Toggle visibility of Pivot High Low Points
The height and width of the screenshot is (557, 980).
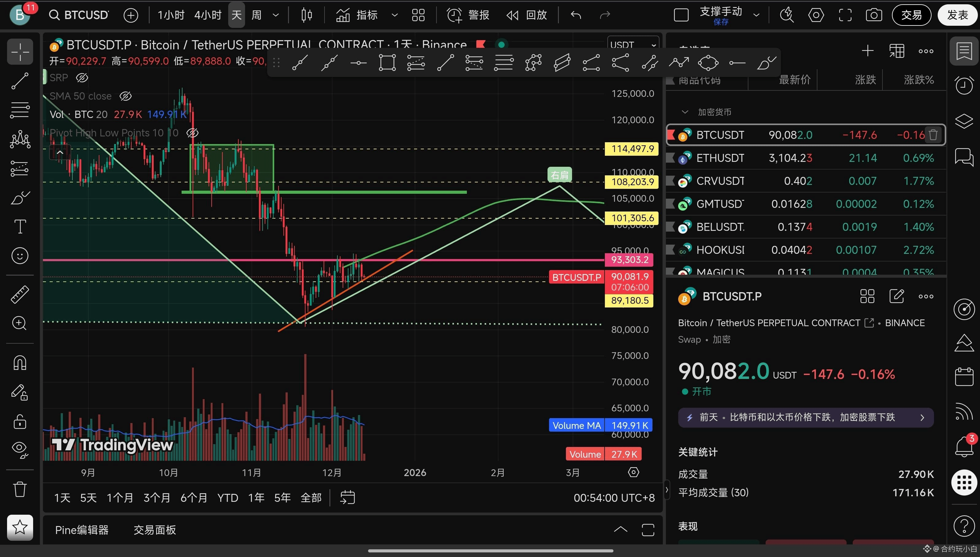[192, 133]
